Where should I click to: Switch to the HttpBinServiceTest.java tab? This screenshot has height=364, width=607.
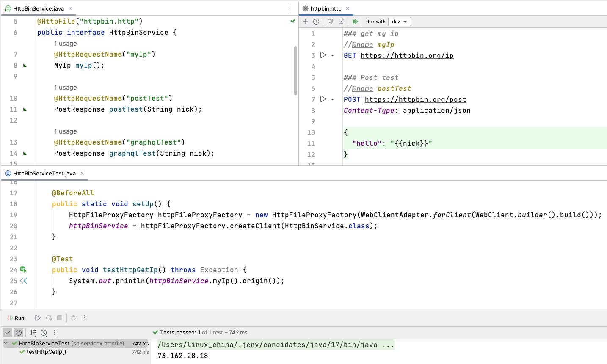(x=41, y=173)
